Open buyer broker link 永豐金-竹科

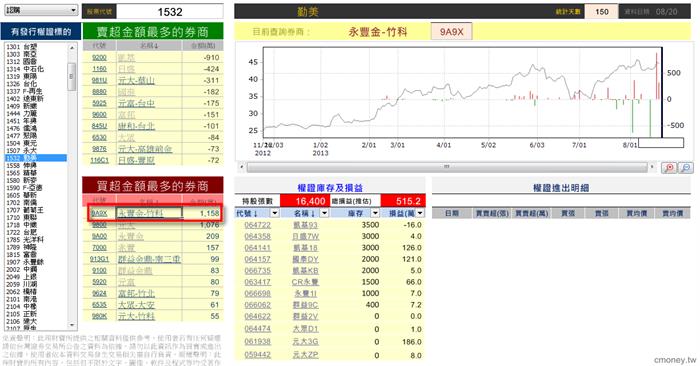(140, 213)
